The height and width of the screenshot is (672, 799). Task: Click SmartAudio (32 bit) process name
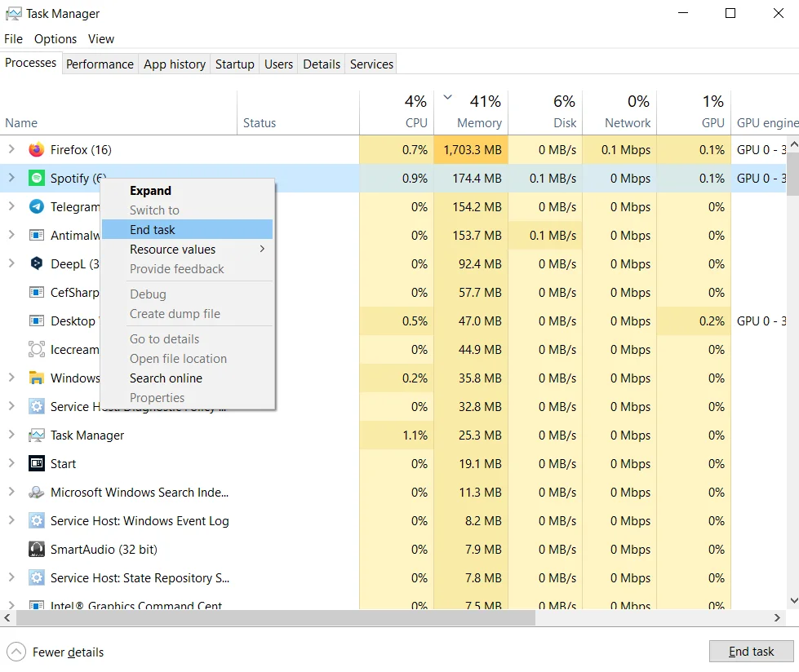104,550
